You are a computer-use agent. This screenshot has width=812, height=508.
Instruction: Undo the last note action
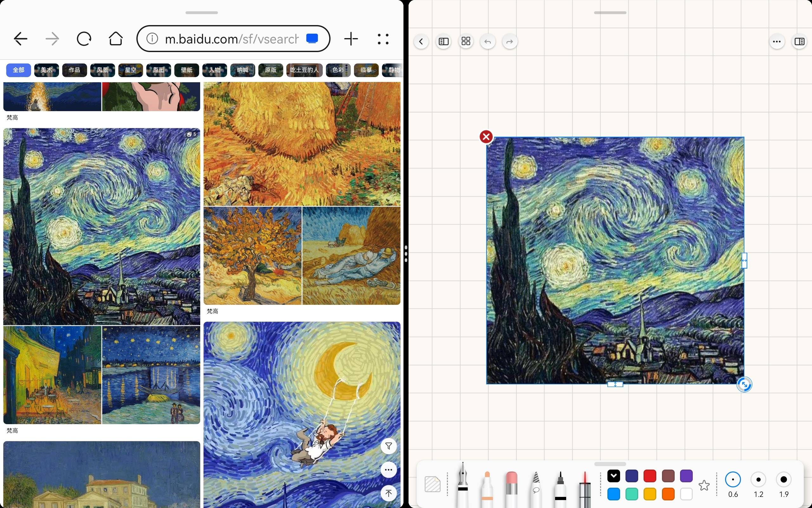[x=488, y=42]
